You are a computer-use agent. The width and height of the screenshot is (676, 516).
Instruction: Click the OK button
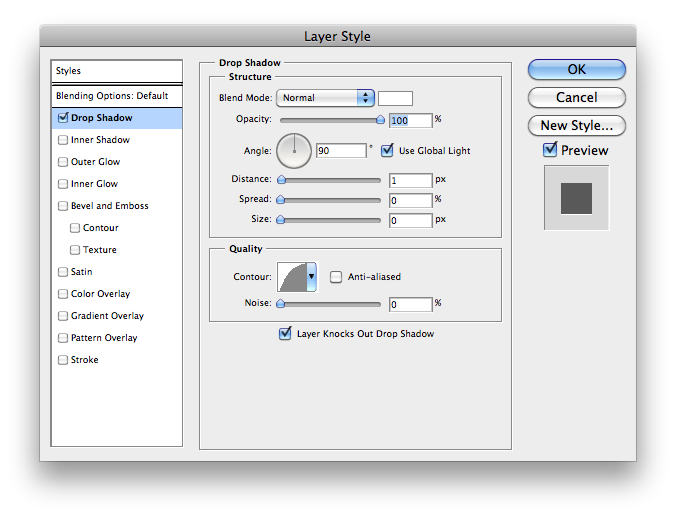point(576,69)
